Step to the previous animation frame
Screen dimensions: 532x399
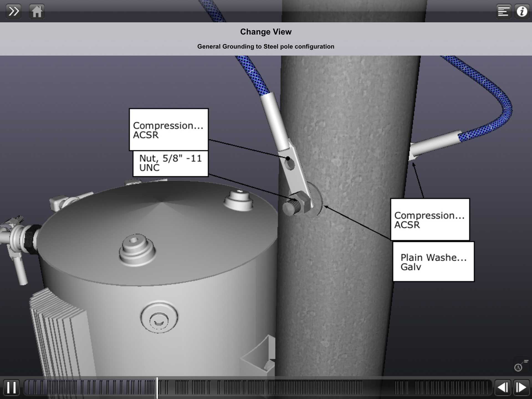(503, 387)
